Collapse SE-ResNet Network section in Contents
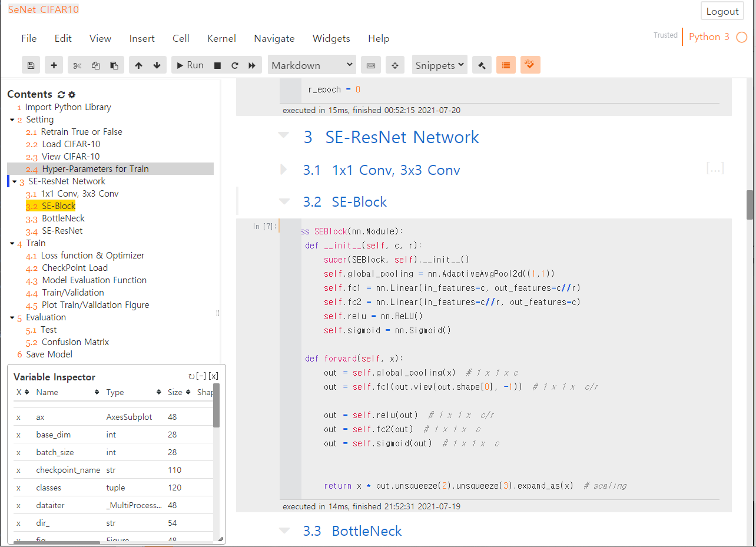Screen dimensions: 756x547 pyautogui.click(x=15, y=181)
